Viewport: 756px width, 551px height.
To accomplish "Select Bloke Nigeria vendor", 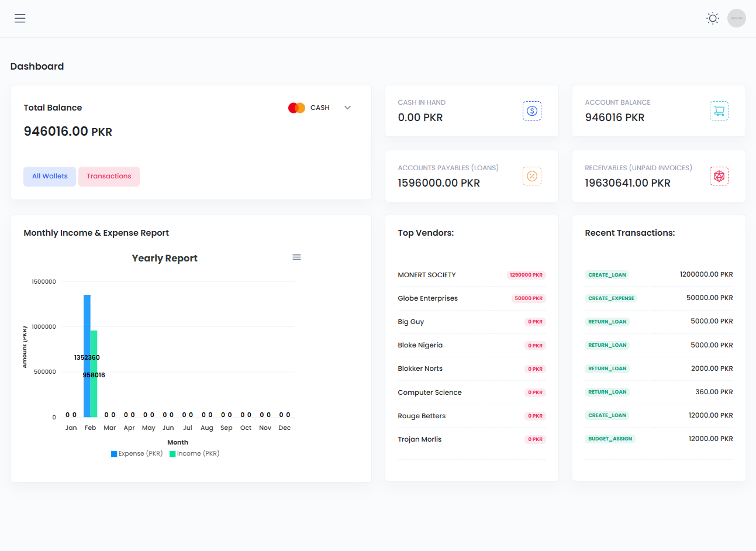I will (x=420, y=345).
